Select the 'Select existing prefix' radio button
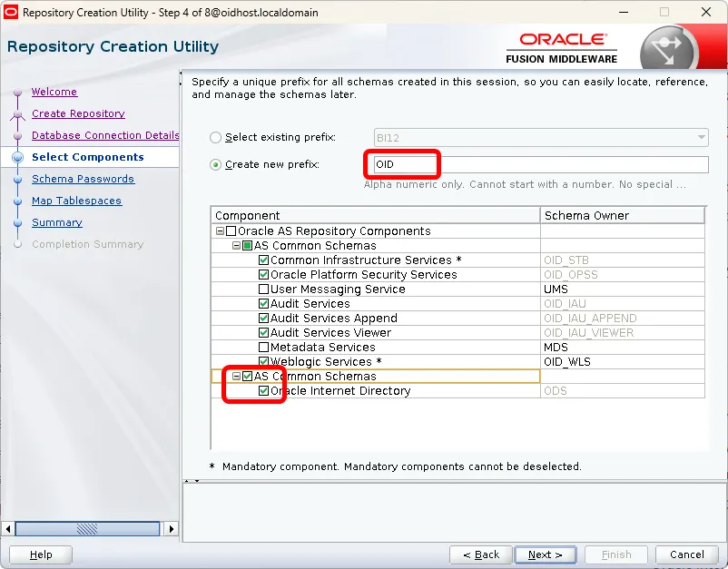The image size is (728, 569). tap(215, 137)
